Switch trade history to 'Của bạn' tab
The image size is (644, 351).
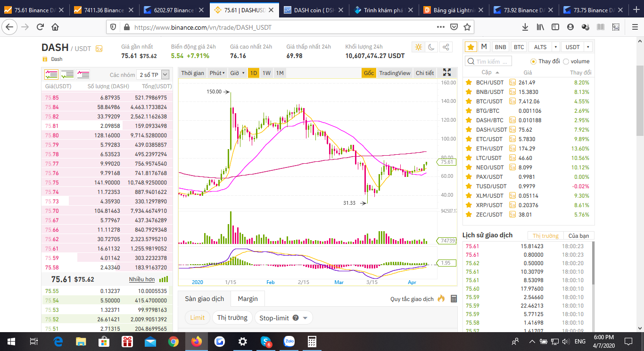click(x=578, y=236)
